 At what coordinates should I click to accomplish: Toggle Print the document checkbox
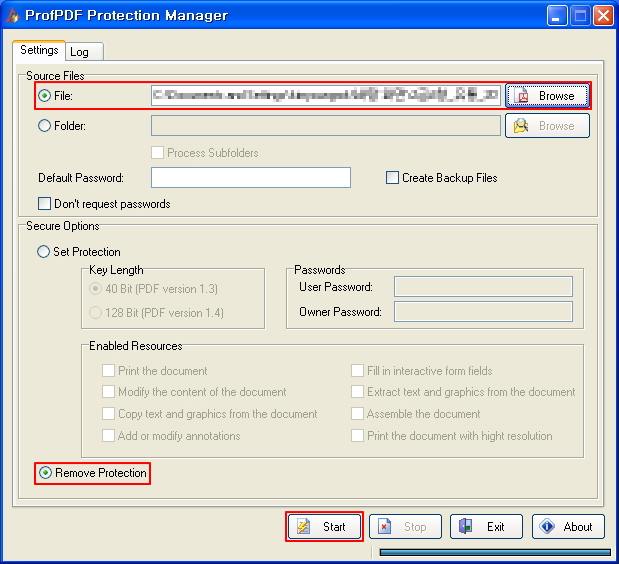tap(108, 371)
